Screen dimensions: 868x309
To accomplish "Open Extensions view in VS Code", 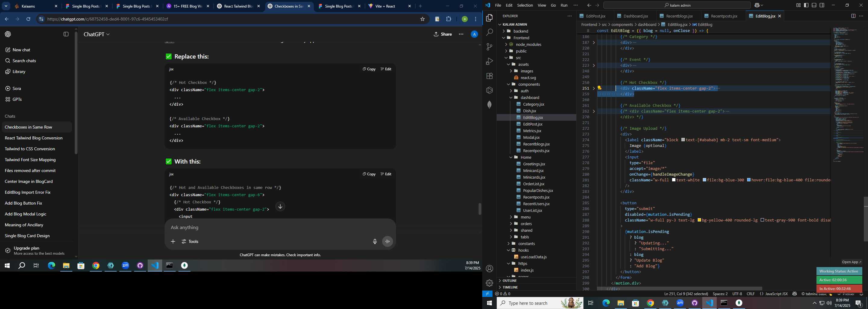I will point(489,76).
